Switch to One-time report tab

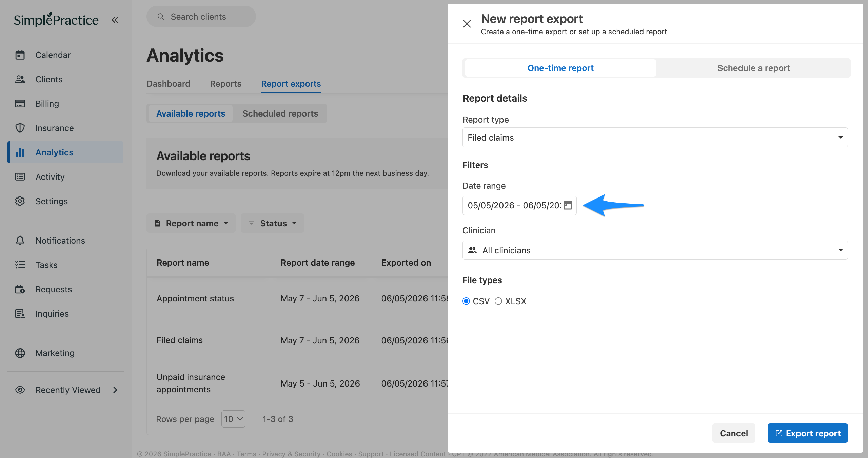click(560, 68)
